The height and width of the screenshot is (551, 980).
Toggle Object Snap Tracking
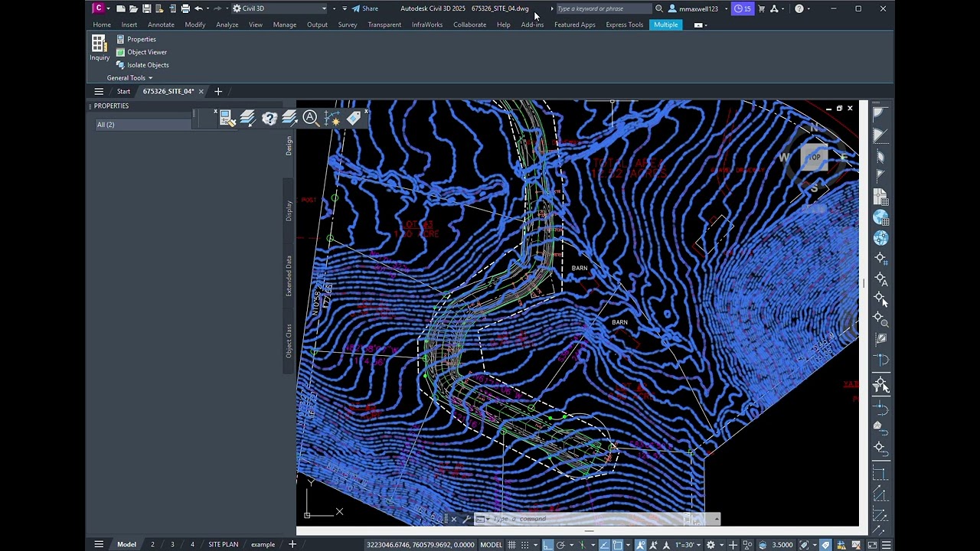click(x=604, y=545)
